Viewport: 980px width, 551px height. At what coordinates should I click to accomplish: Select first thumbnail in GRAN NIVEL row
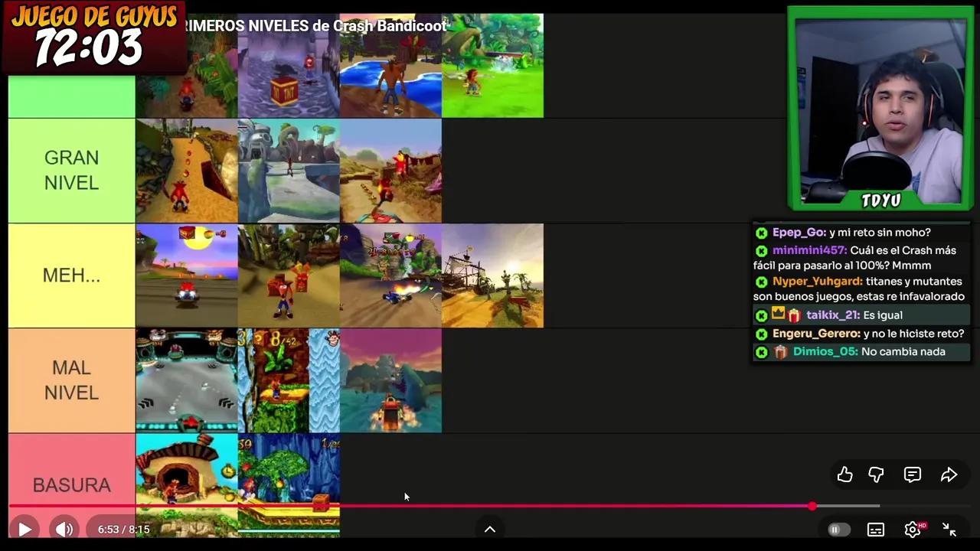pos(187,171)
